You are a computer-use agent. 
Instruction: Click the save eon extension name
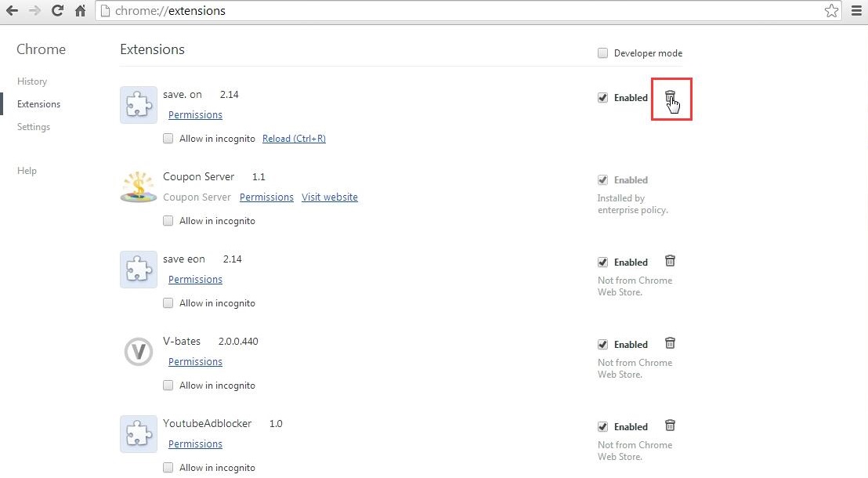point(184,259)
